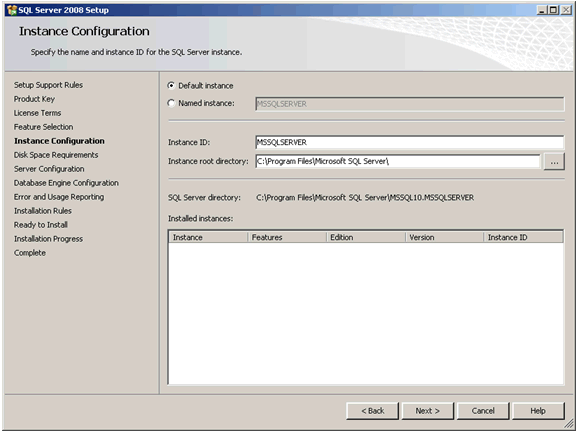Select License Terms step
578x433 pixels.
(x=37, y=113)
